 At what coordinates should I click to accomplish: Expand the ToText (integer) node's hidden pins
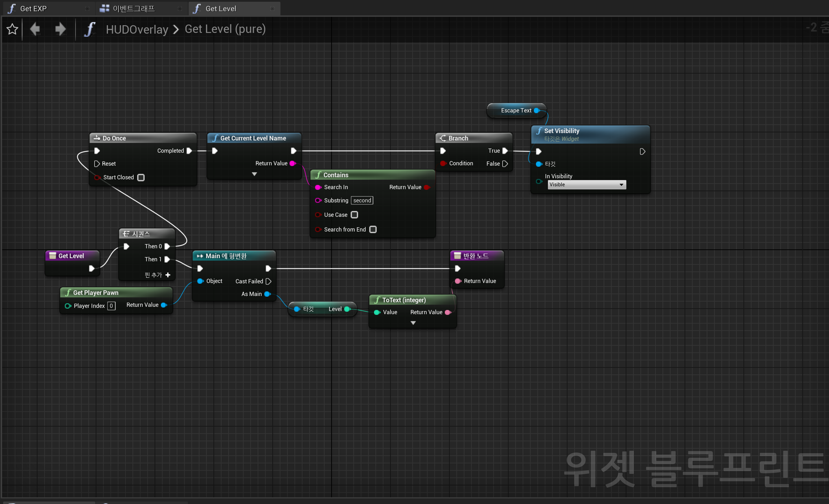(x=413, y=323)
